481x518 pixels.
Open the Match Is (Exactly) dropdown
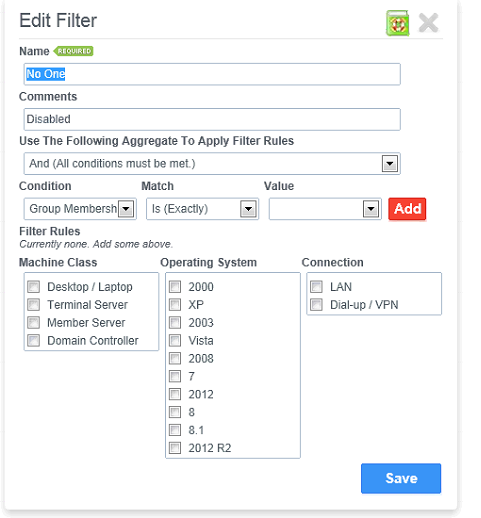click(x=202, y=209)
